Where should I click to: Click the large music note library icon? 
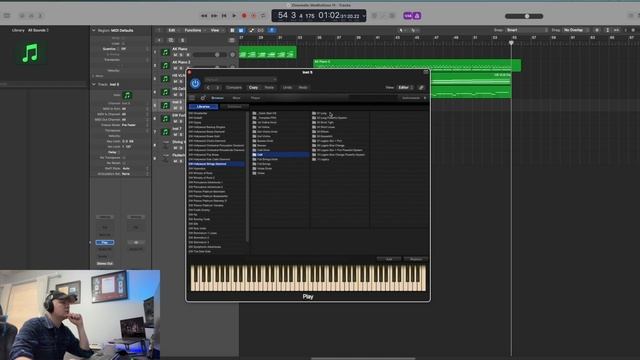coord(30,53)
